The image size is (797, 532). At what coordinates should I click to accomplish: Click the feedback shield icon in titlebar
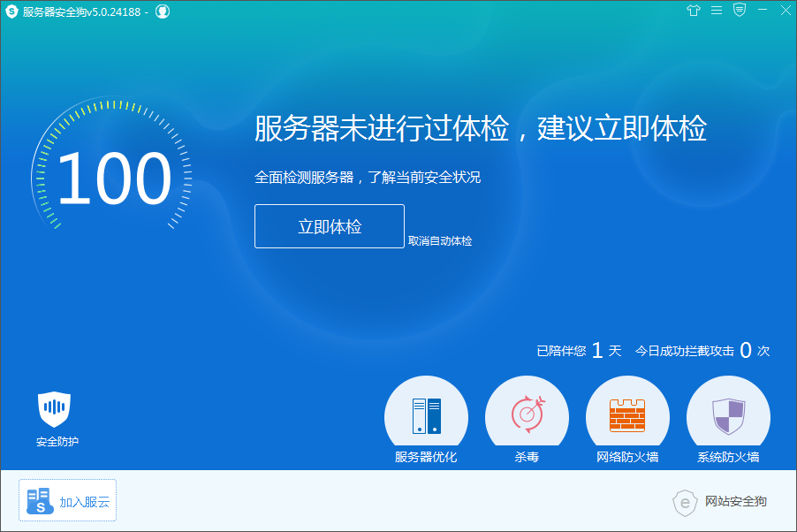[x=738, y=11]
